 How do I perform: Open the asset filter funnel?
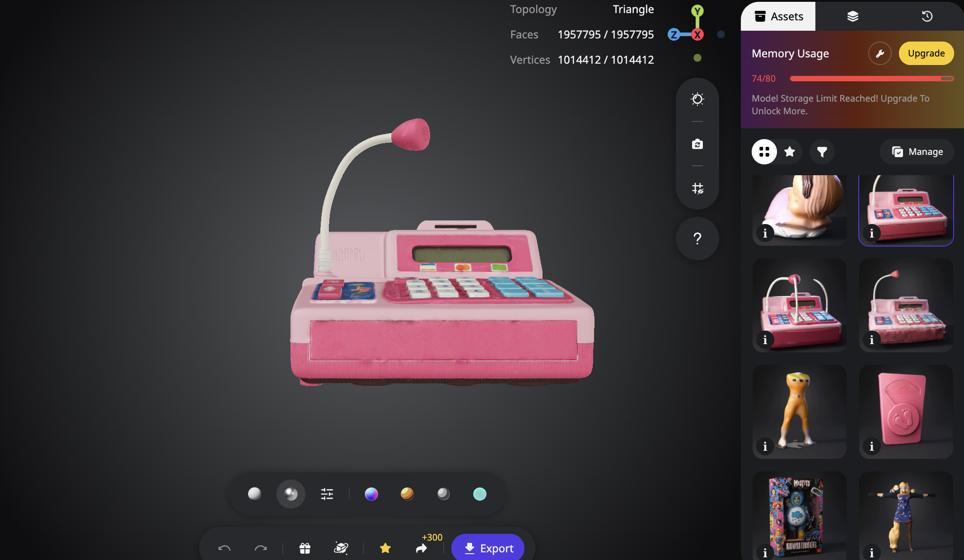822,152
